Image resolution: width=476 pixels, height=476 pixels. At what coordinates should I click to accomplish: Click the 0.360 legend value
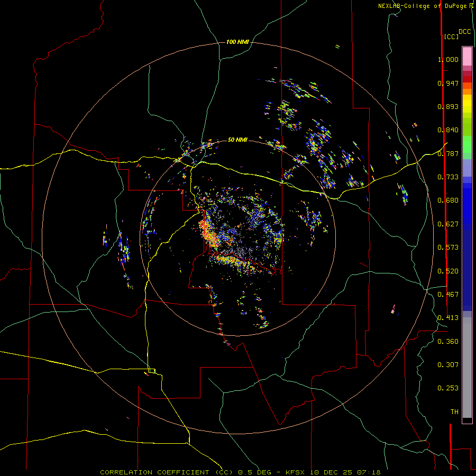448,342
